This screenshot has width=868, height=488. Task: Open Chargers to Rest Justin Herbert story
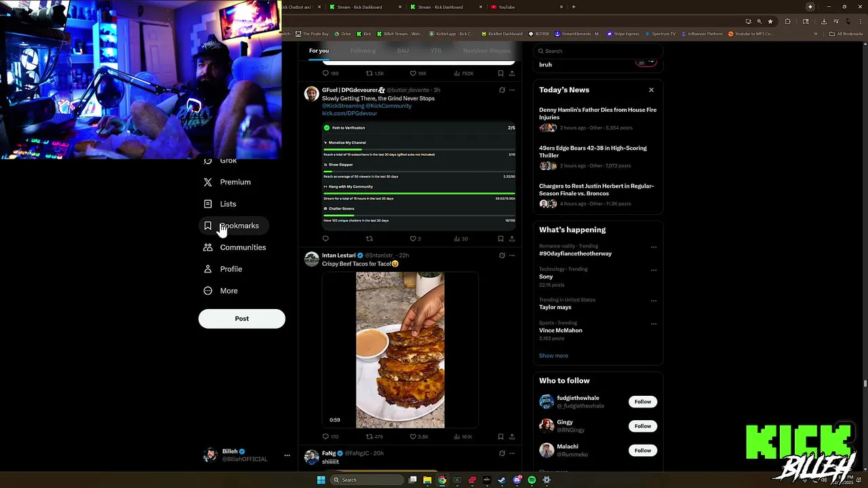click(597, 190)
